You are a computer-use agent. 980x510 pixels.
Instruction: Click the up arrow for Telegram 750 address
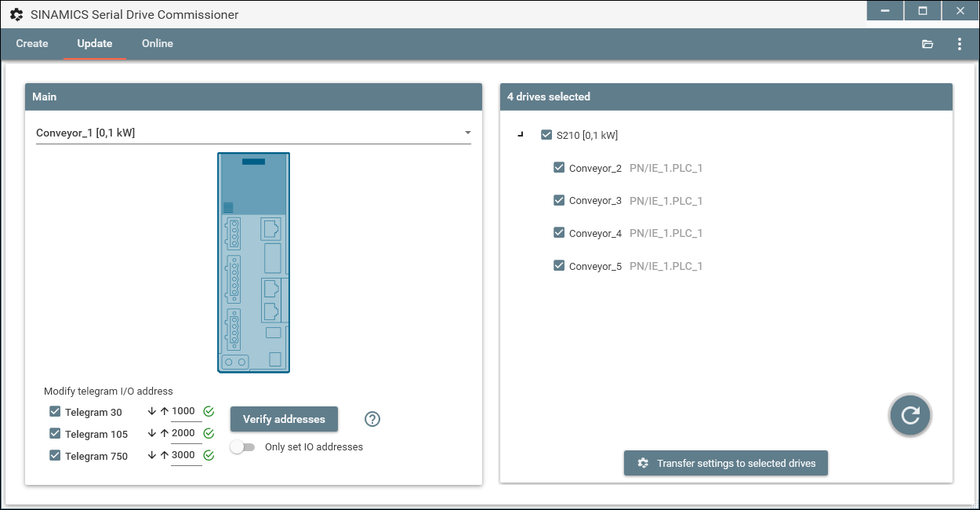(x=165, y=455)
